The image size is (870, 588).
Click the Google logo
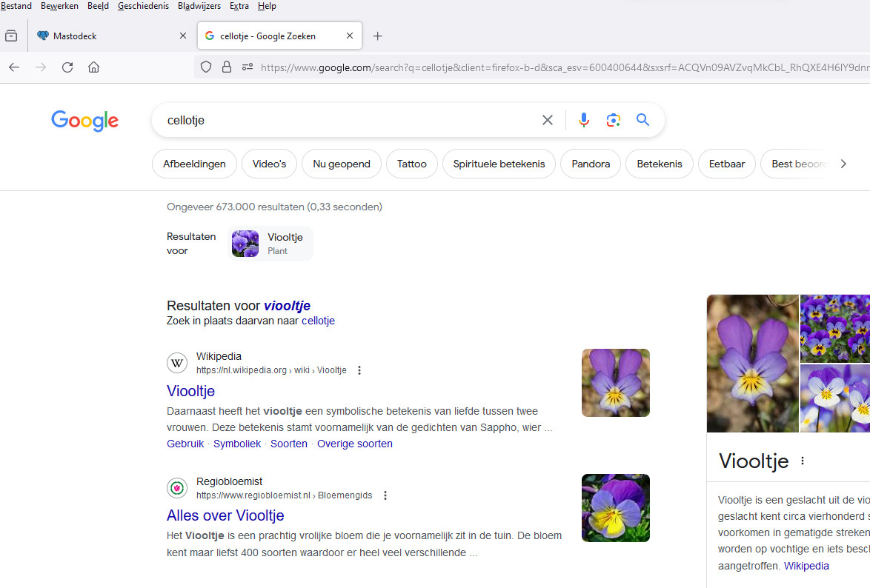(85, 121)
